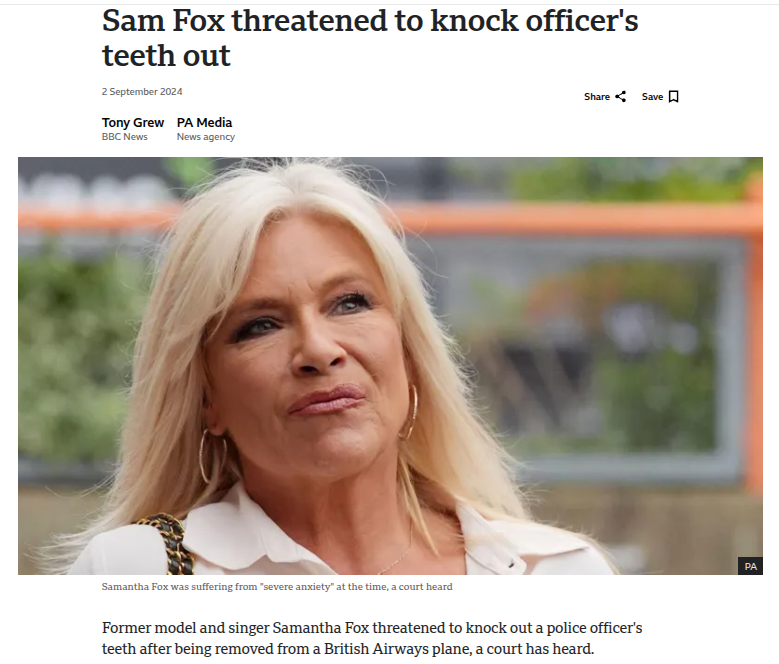This screenshot has height=664, width=779.
Task: Click the Save bookmark icon
Action: point(674,96)
